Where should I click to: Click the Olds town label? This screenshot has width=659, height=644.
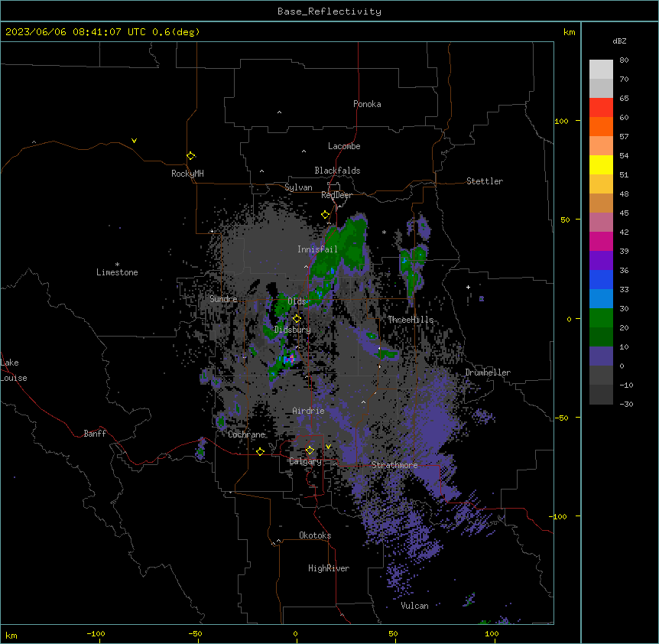pos(297,301)
